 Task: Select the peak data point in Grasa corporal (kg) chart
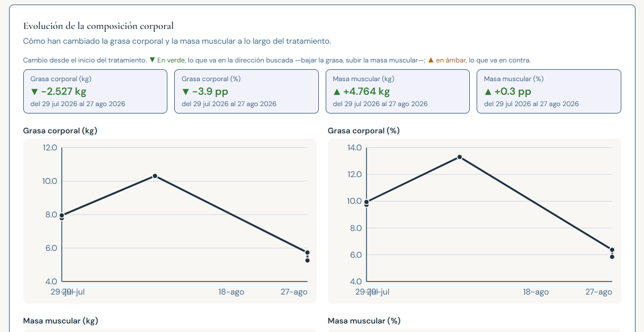(155, 176)
